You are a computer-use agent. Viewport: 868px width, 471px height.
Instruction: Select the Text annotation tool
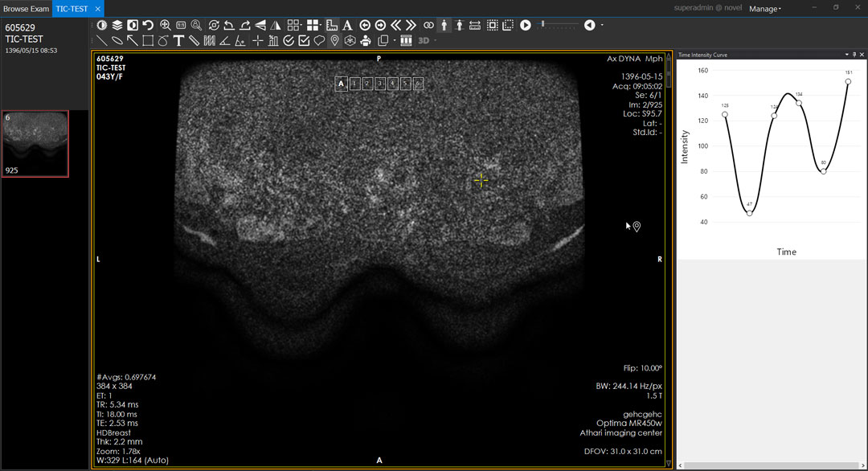tap(178, 40)
